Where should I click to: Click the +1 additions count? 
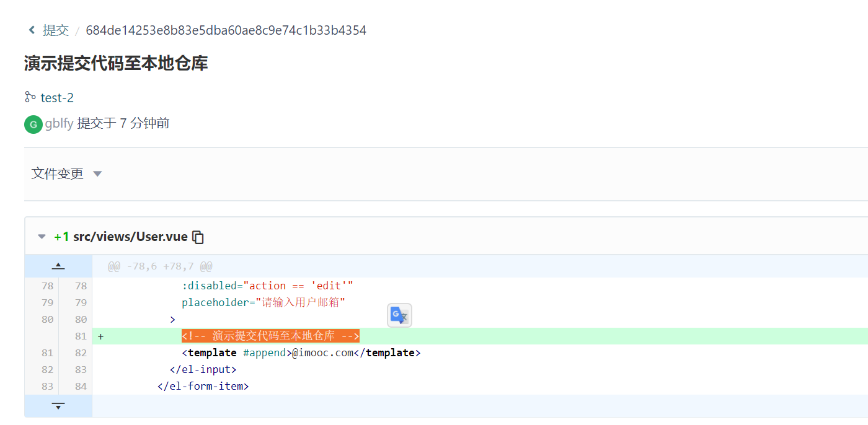tap(61, 237)
